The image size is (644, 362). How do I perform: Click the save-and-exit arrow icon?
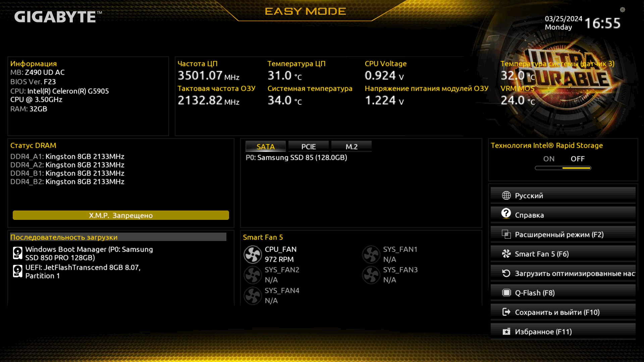tap(506, 312)
